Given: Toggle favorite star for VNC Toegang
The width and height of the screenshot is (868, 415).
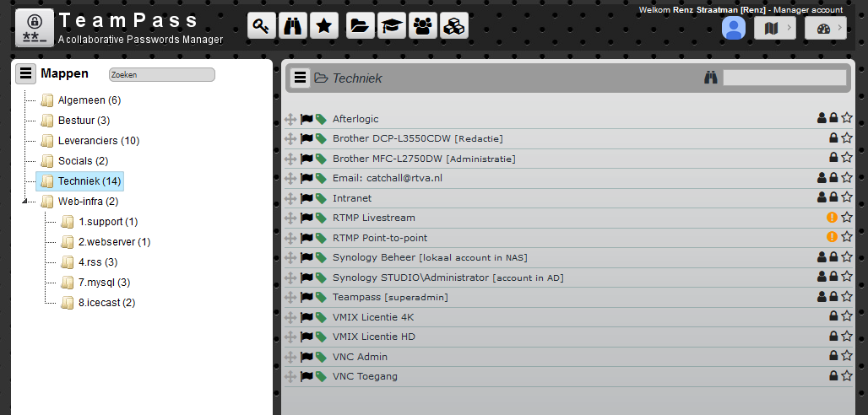Looking at the screenshot, I should coord(847,375).
